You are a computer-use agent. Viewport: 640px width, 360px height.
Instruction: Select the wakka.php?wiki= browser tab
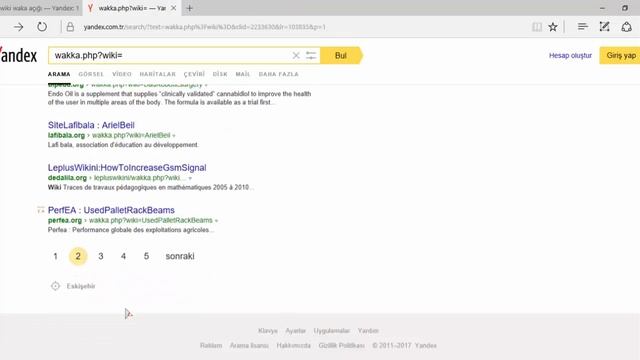click(x=132, y=8)
